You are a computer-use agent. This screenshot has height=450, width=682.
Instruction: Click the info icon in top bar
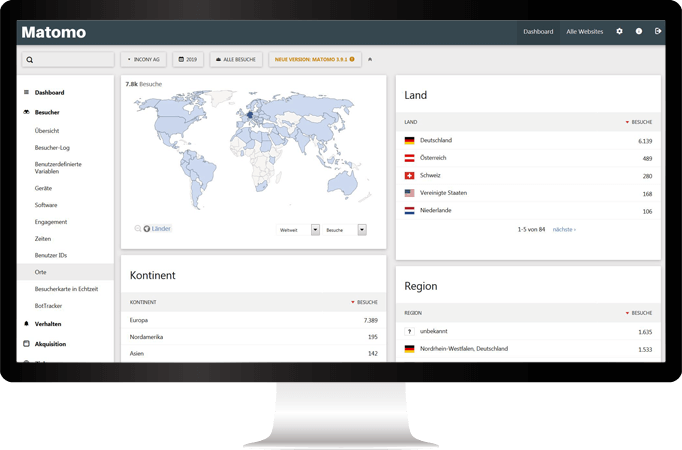tap(638, 31)
